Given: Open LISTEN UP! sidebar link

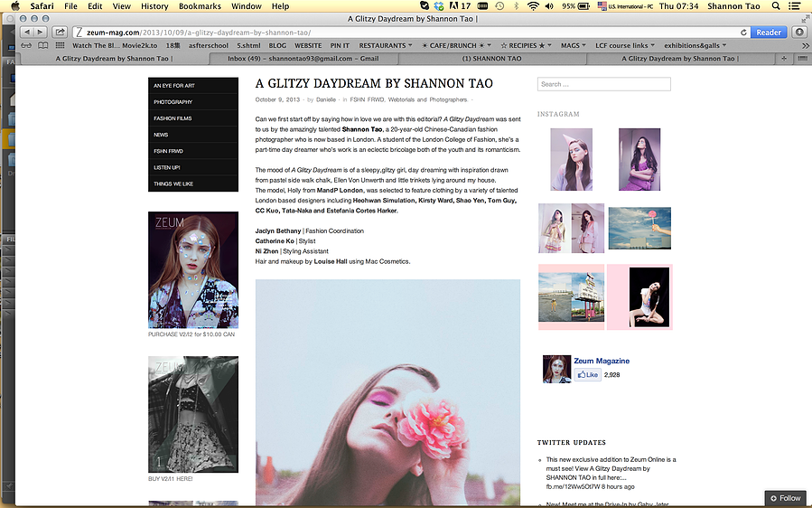Looking at the screenshot, I should click(x=193, y=167).
